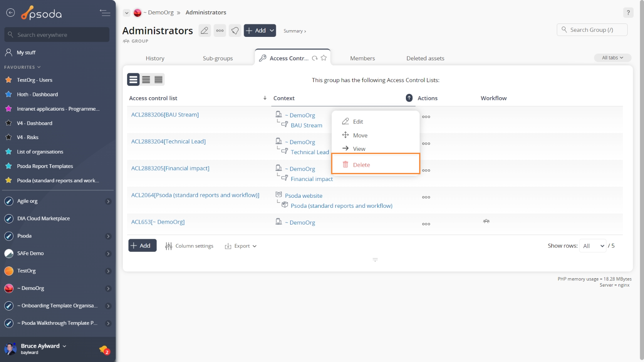The height and width of the screenshot is (362, 644).
Task: Open the actions dots for the ACL653 row
Action: [426, 224]
